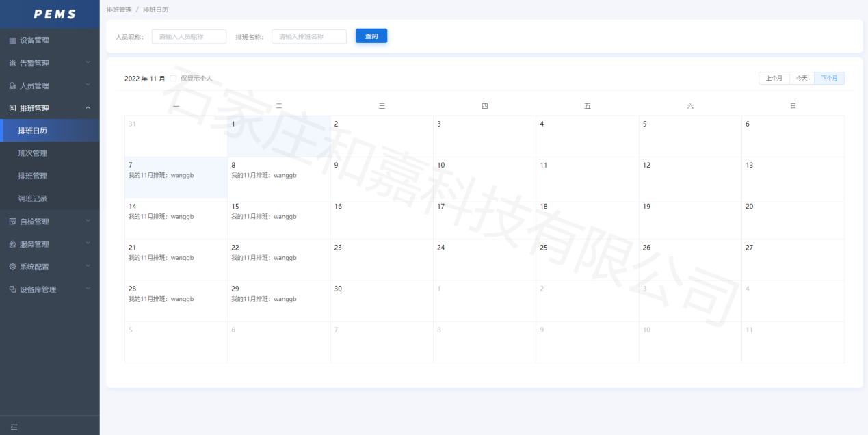The image size is (868, 435).
Task: Enable the 仅显示个人 checkbox
Action: click(173, 79)
